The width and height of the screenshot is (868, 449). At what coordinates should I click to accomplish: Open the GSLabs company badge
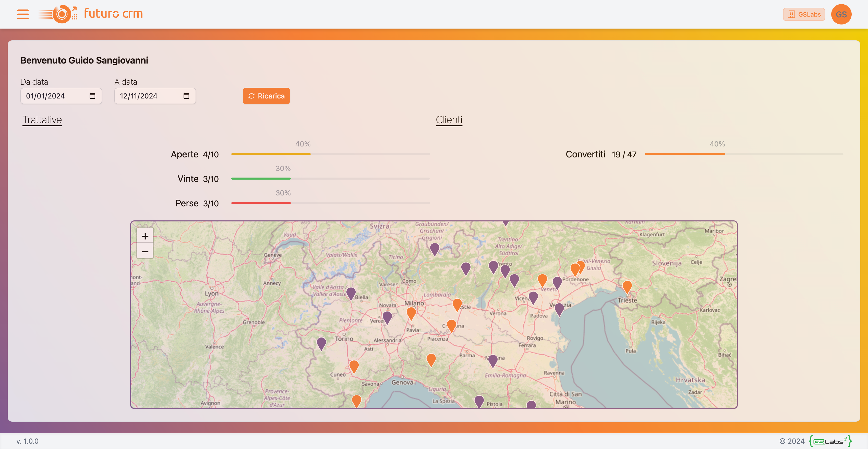pyautogui.click(x=804, y=14)
